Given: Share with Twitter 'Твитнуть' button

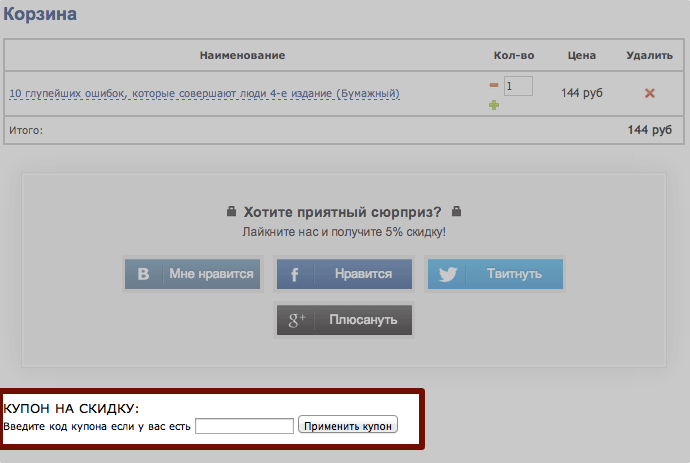Looking at the screenshot, I should coord(495,274).
